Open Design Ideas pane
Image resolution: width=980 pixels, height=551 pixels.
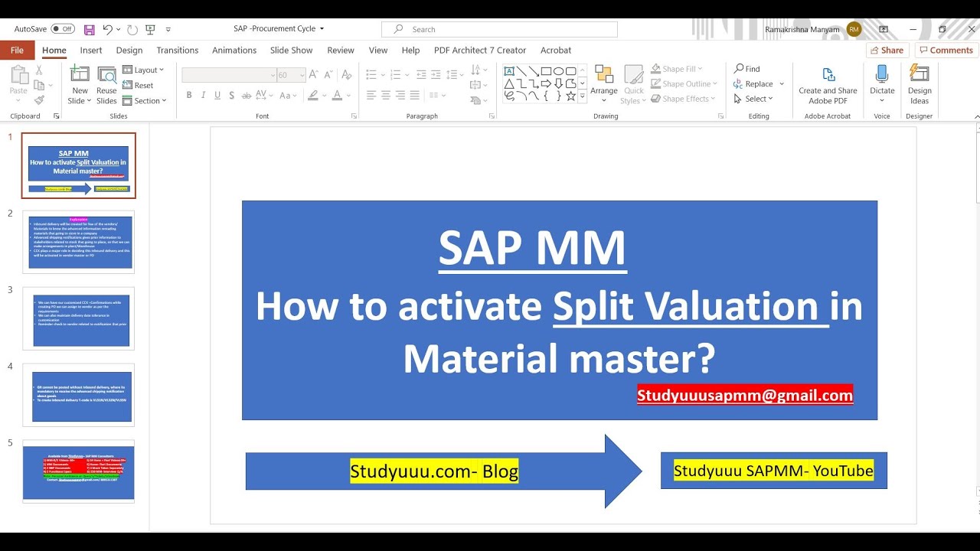pos(920,84)
